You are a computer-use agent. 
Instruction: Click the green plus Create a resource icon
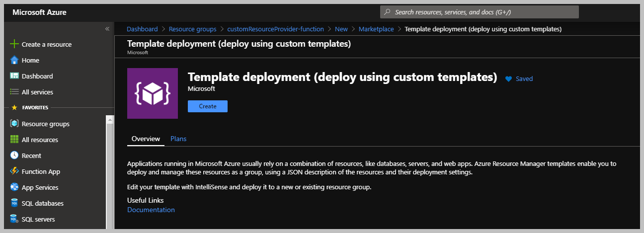(14, 44)
